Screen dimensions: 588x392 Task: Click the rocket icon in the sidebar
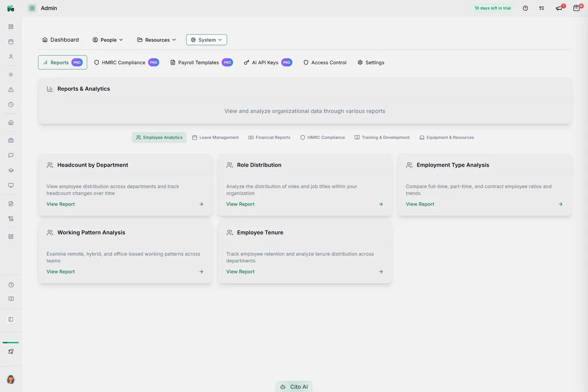pos(11,351)
